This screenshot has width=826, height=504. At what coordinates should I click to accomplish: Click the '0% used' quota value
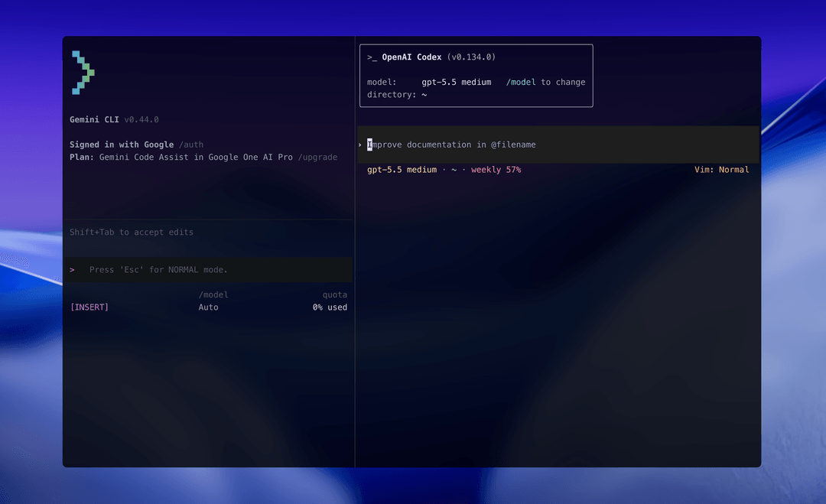330,307
